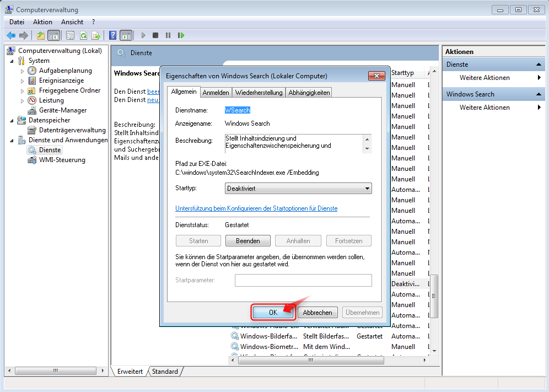Click the Startparameter input field
The image size is (549, 392).
click(x=303, y=280)
